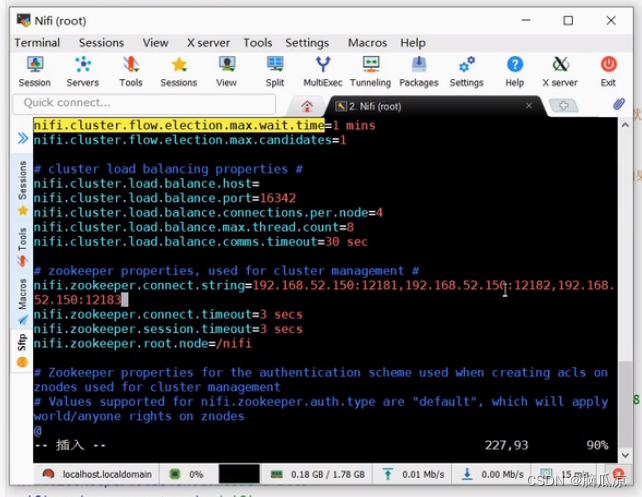Image resolution: width=642 pixels, height=497 pixels.
Task: Click the localhost.localdomain status entry
Action: (x=97, y=474)
